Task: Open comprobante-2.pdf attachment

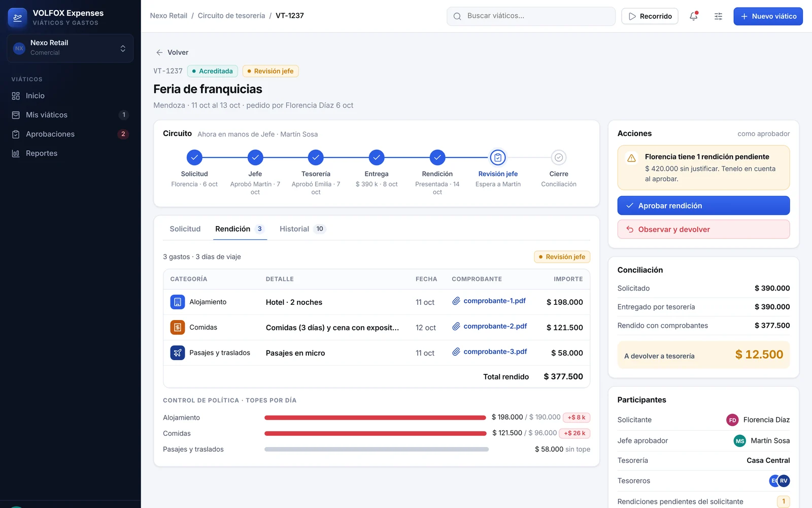Action: click(x=489, y=326)
